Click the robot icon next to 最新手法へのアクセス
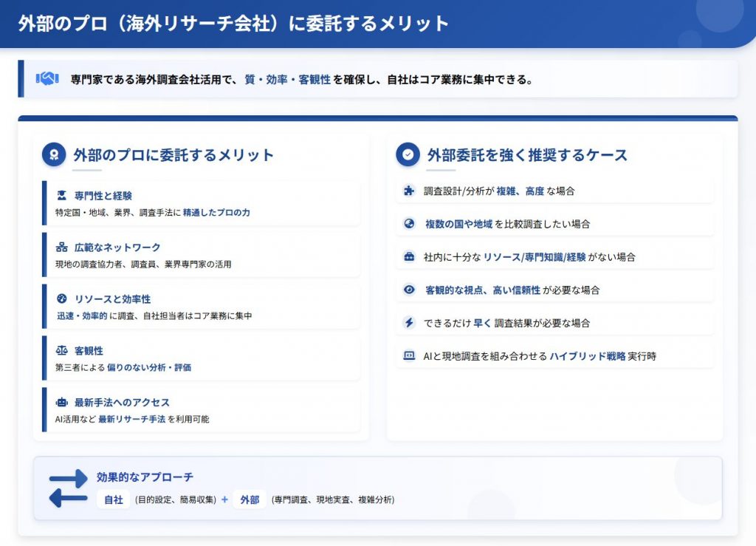 pyautogui.click(x=62, y=403)
